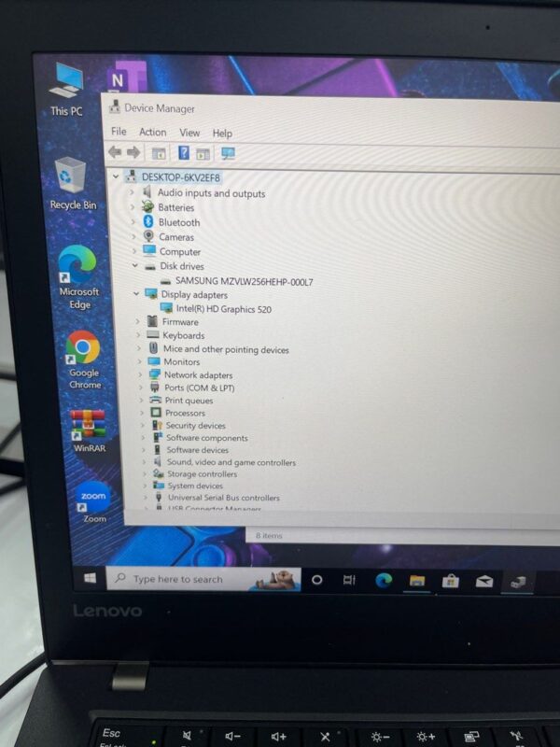560x747 pixels.
Task: Select the Processors icon
Action: (x=156, y=413)
